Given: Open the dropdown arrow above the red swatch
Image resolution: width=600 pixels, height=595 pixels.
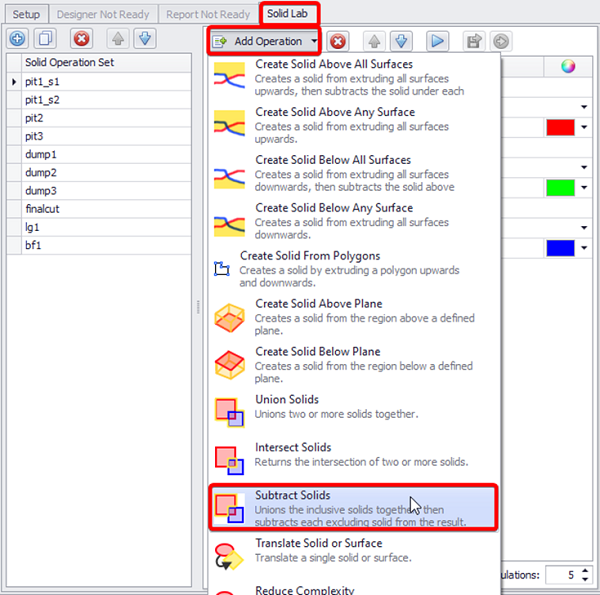Looking at the screenshot, I should pos(584,107).
